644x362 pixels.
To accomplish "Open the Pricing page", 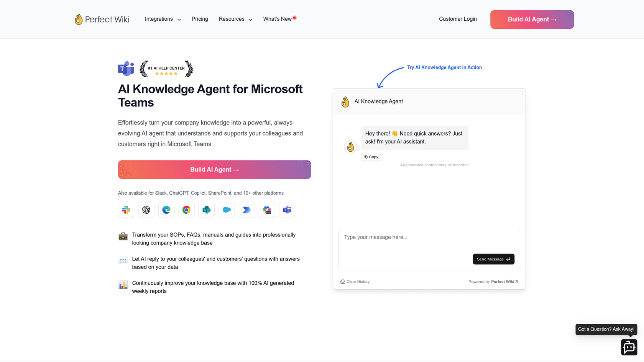I will 200,19.
